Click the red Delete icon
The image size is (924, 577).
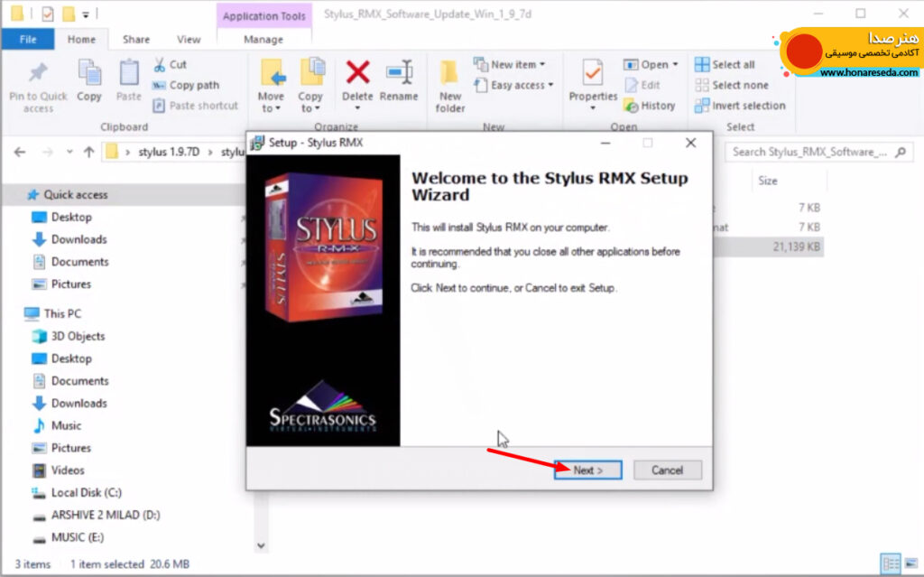point(357,73)
